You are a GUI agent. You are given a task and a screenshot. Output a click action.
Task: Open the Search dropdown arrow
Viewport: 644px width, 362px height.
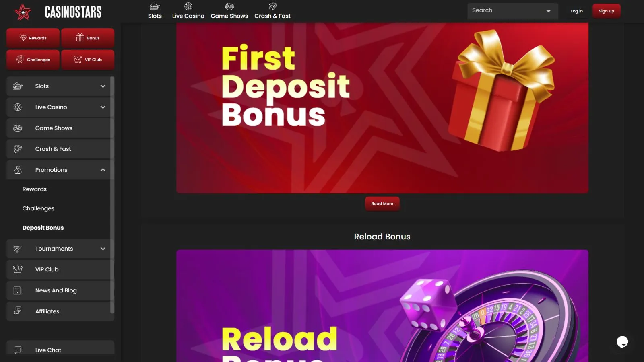coord(548,11)
